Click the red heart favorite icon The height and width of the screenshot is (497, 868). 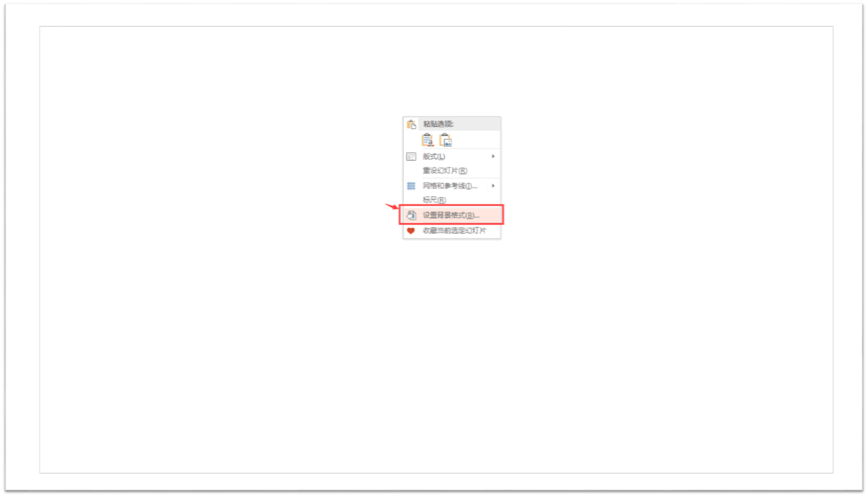[411, 231]
